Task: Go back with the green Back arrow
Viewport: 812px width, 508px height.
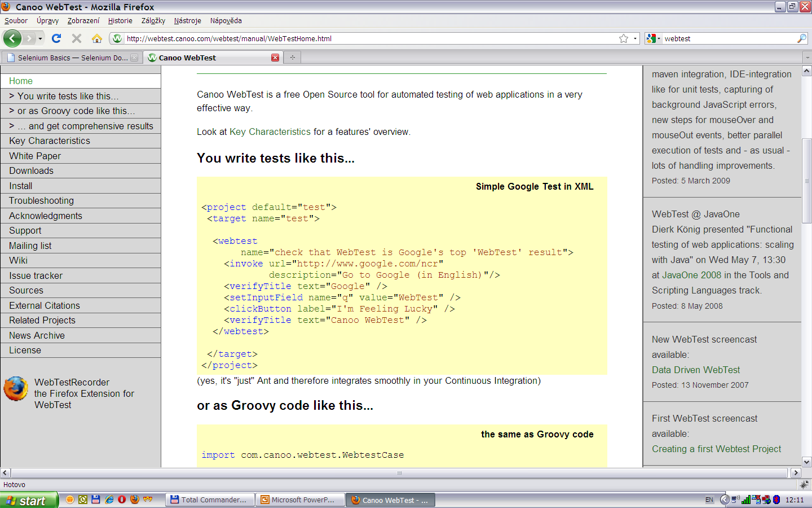Action: (x=12, y=38)
